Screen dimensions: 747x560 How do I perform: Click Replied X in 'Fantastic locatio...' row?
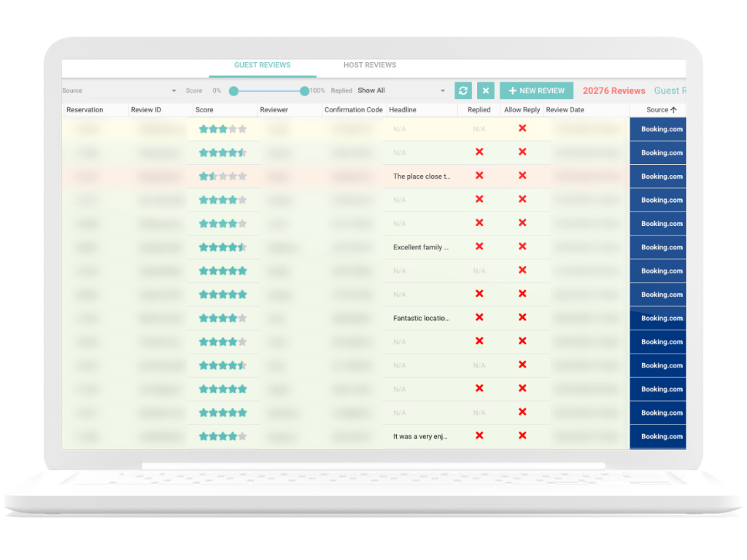(479, 318)
